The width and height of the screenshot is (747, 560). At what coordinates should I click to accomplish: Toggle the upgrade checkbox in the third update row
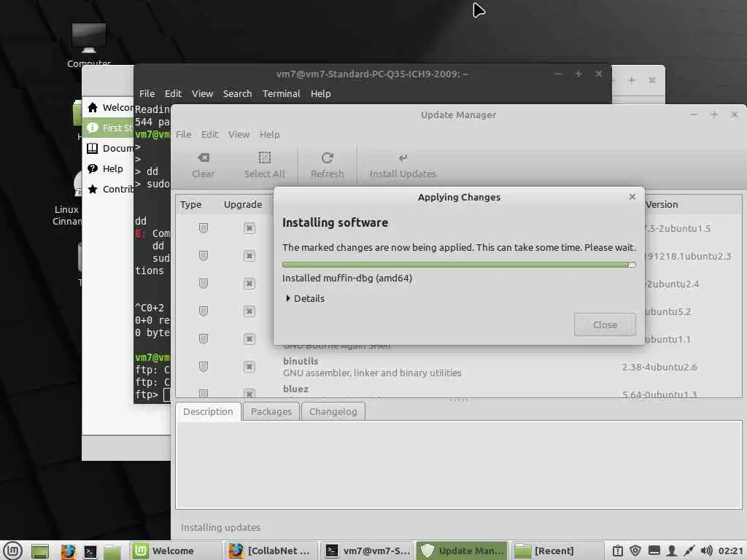pos(249,284)
